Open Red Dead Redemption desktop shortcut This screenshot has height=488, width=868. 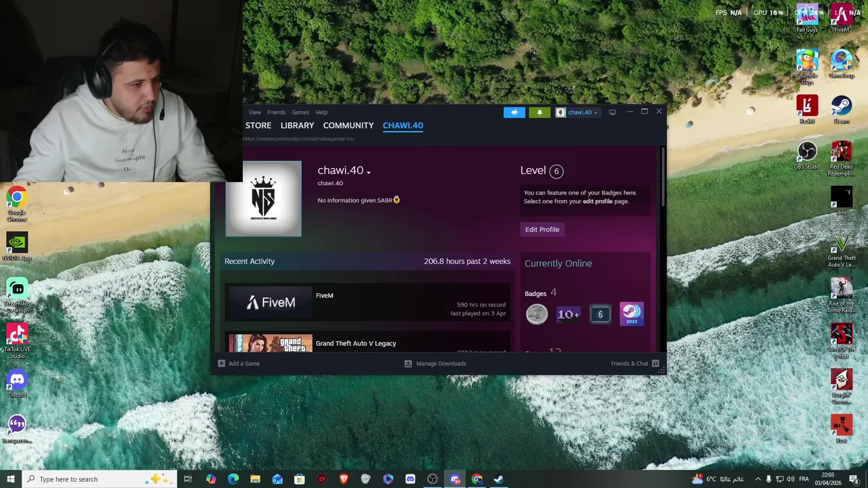842,158
